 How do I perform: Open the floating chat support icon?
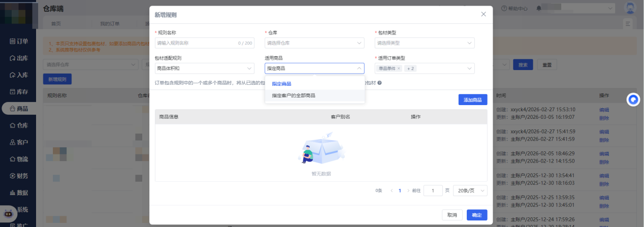633,100
